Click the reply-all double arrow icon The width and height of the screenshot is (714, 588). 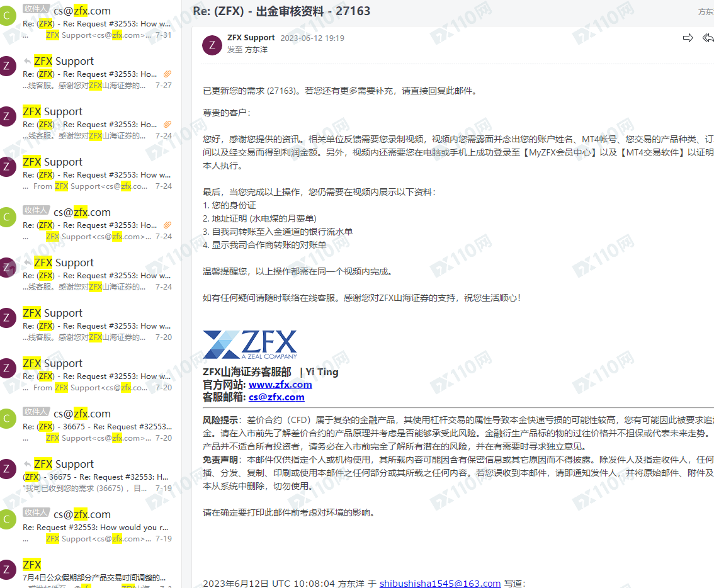coord(708,38)
